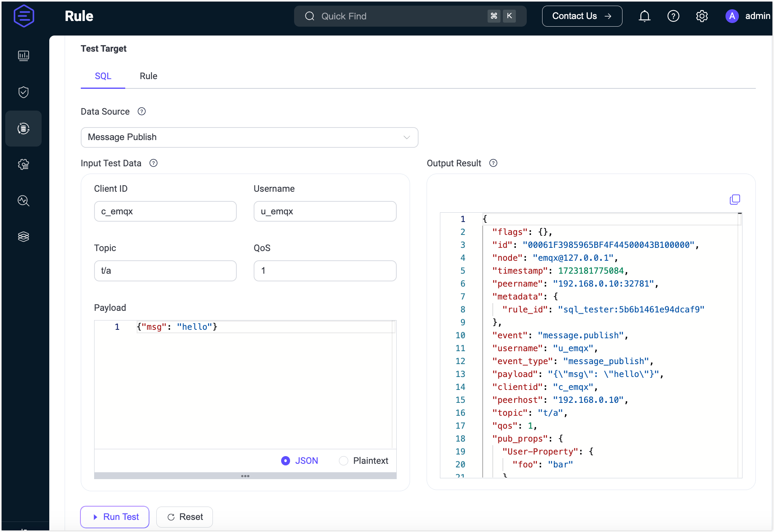
Task: Open the admin user menu
Action: (x=748, y=16)
